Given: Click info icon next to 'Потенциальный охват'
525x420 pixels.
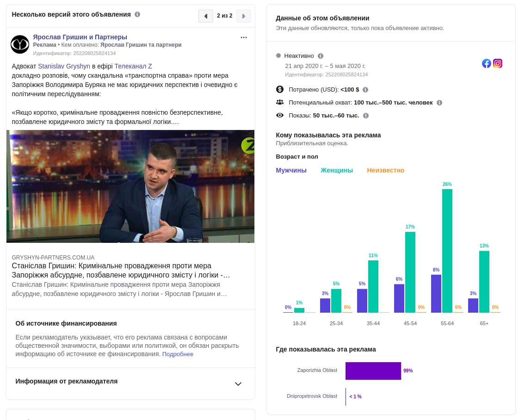Looking at the screenshot, I should pos(439,103).
